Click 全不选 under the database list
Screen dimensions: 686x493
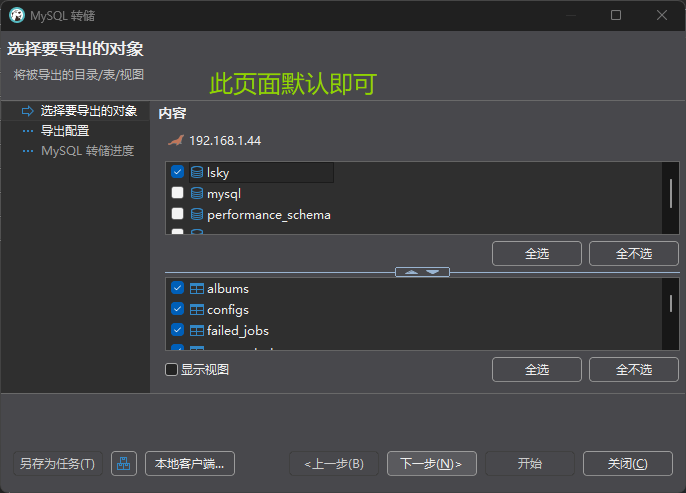pyautogui.click(x=634, y=253)
